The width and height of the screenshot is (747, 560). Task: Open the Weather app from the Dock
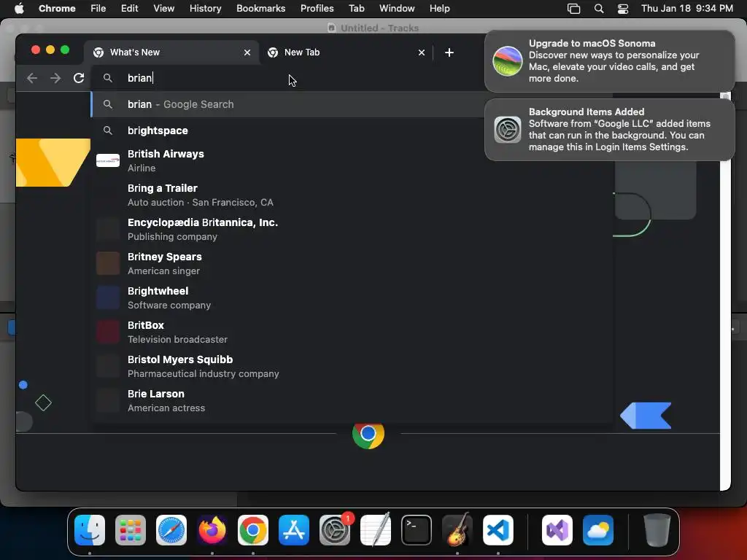click(x=598, y=530)
